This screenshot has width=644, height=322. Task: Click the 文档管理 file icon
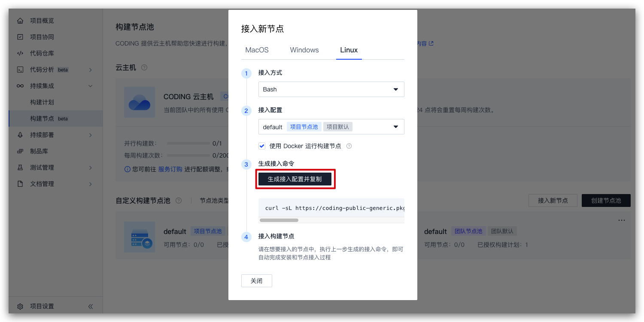click(x=20, y=184)
